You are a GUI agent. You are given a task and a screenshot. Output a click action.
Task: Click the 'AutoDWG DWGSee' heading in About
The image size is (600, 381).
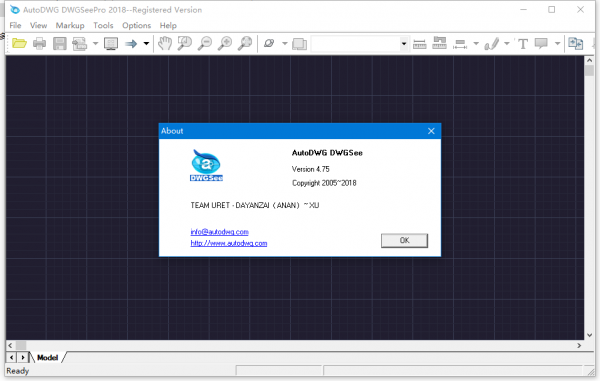327,153
